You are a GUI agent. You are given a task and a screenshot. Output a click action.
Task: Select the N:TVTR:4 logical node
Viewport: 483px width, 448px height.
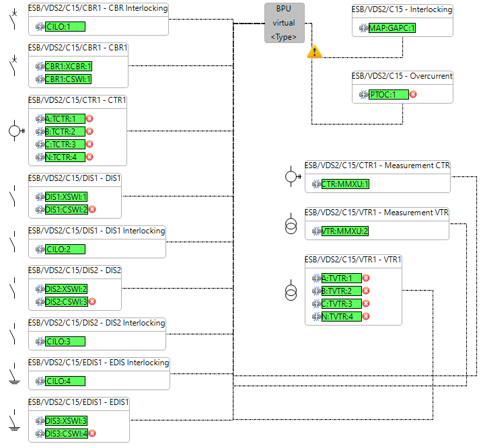click(340, 316)
